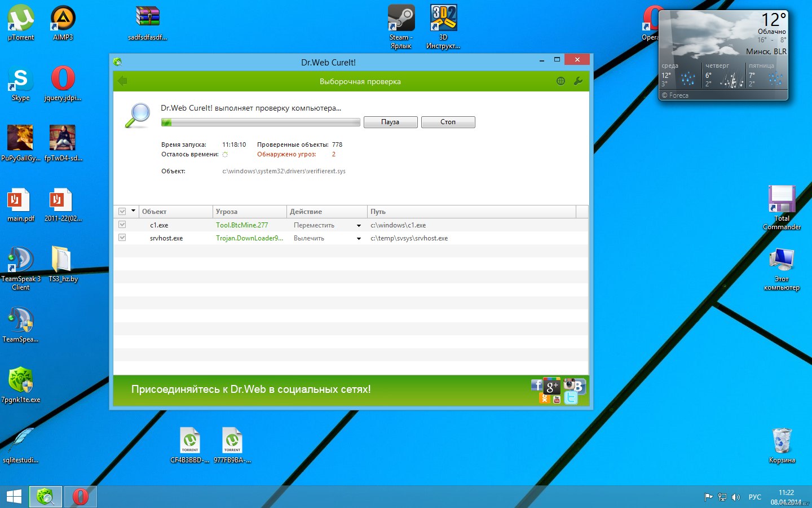Click the Стоп button
This screenshot has width=812, height=508.
(x=448, y=122)
